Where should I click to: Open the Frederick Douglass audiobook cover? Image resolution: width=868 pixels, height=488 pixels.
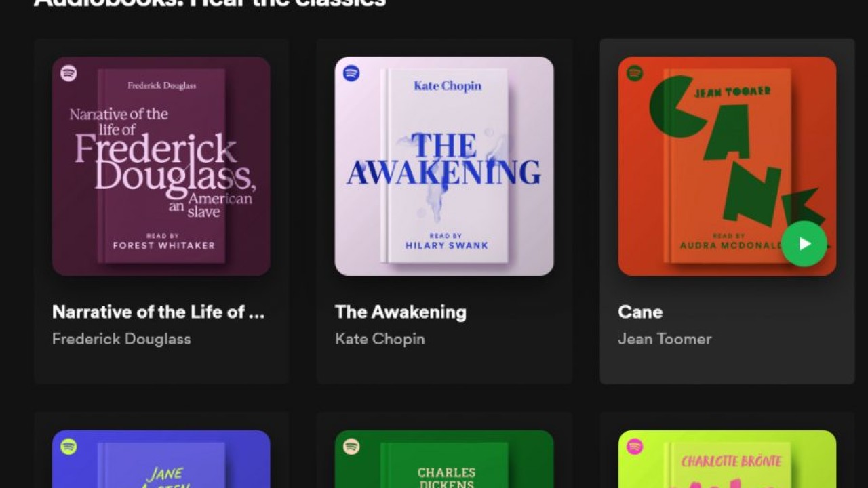point(161,166)
